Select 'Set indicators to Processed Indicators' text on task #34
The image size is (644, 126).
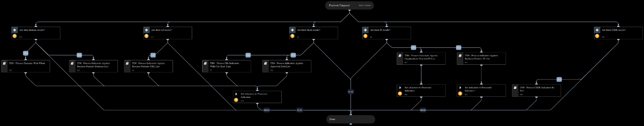254,96
